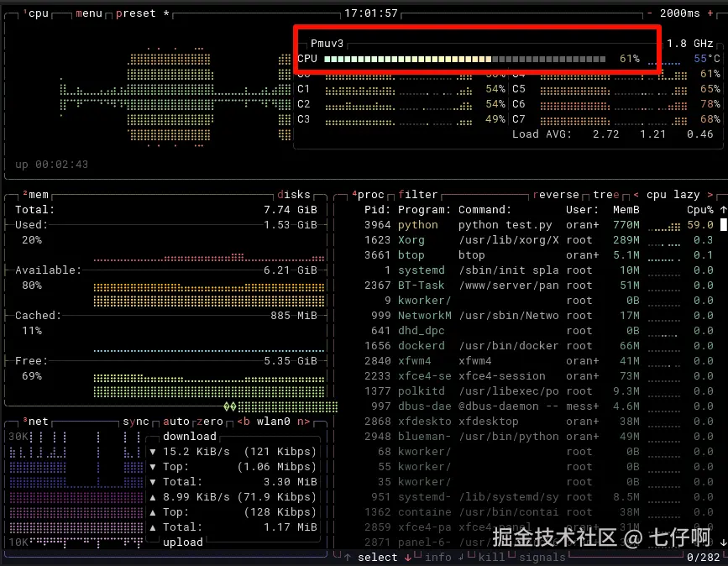Select the dhd_dpc process row
Screen dimensions: 728x566
[538, 331]
